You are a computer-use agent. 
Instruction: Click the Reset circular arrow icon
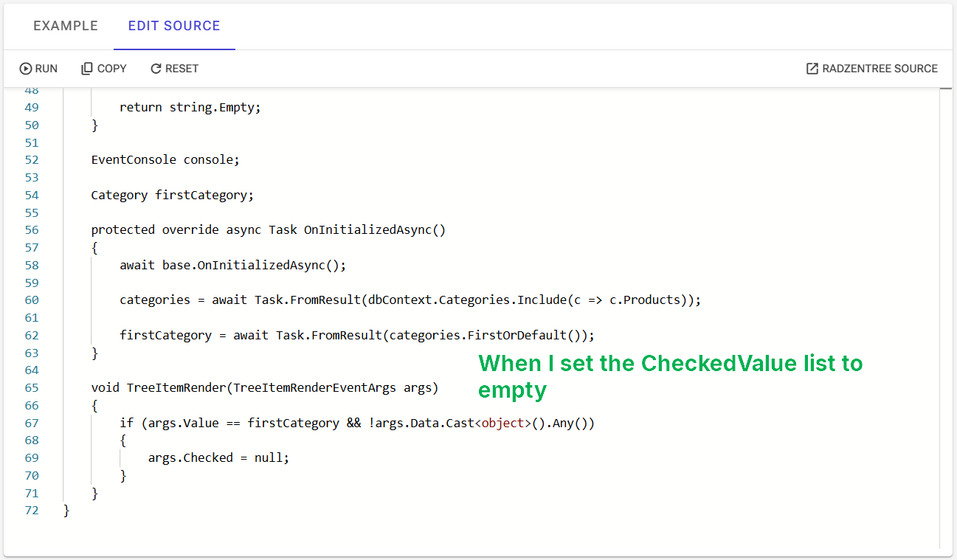pyautogui.click(x=156, y=68)
